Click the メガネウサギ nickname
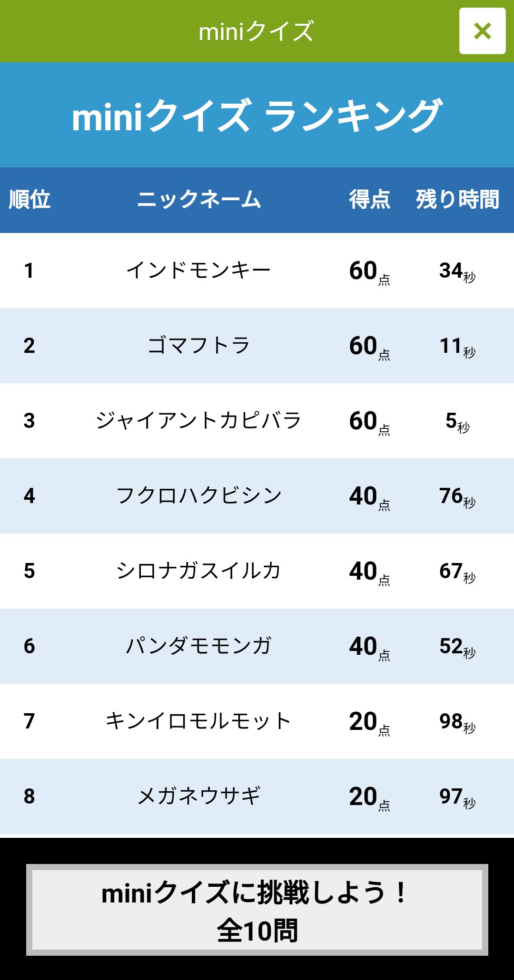This screenshot has height=980, width=514. [198, 796]
